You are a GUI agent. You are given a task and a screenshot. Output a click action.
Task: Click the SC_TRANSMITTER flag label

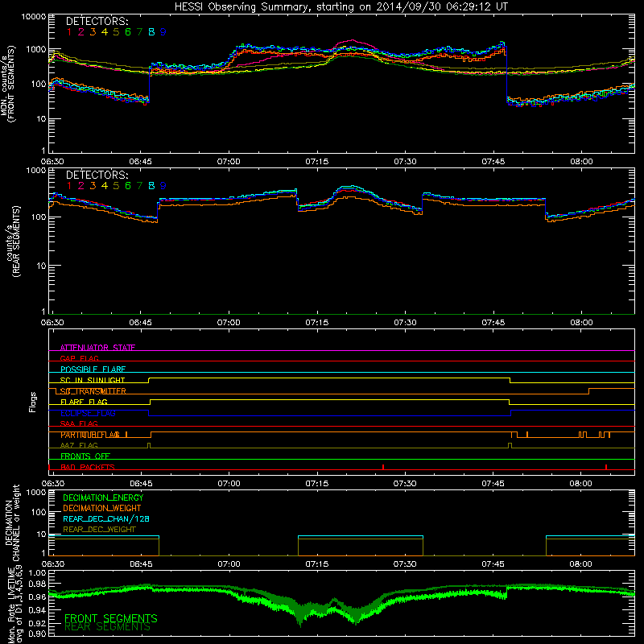(93, 391)
